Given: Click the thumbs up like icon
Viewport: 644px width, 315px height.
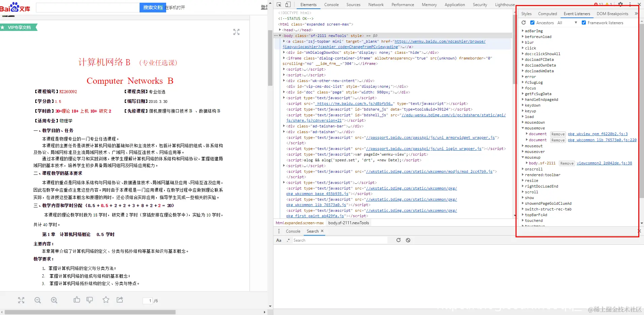Looking at the screenshot, I should pyautogui.click(x=77, y=300).
